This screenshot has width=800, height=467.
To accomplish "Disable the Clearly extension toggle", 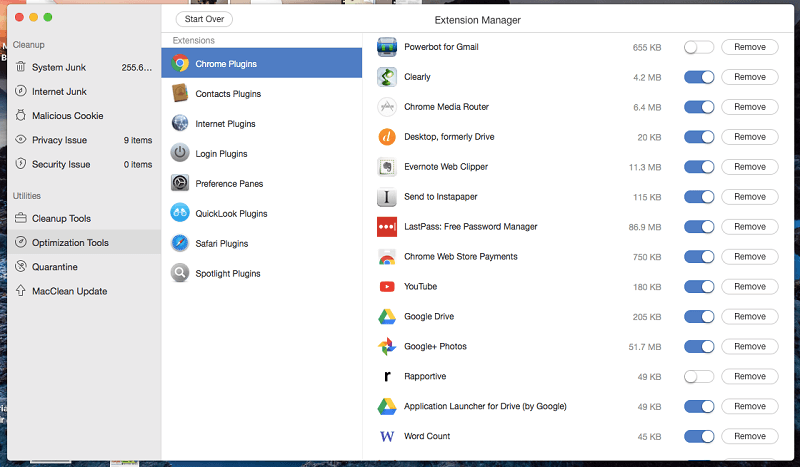I will (x=698, y=77).
